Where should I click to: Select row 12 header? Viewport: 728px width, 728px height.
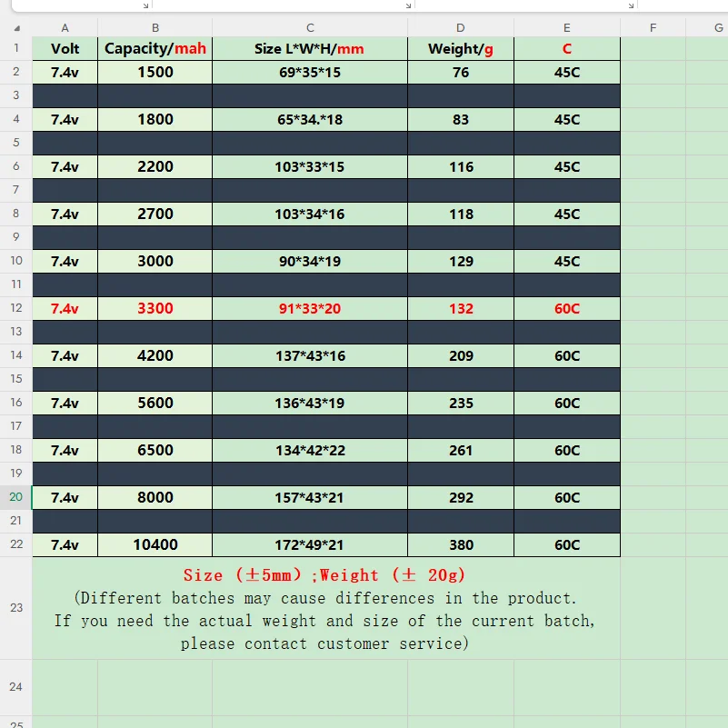coord(16,308)
